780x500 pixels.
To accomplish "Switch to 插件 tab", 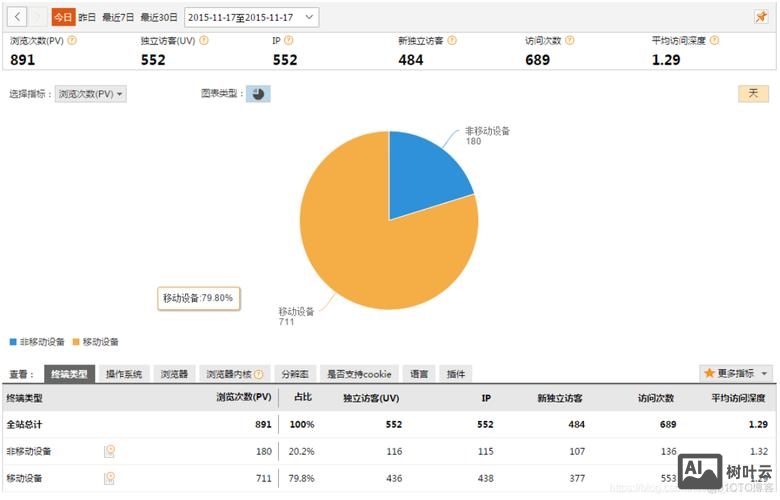I will 456,374.
